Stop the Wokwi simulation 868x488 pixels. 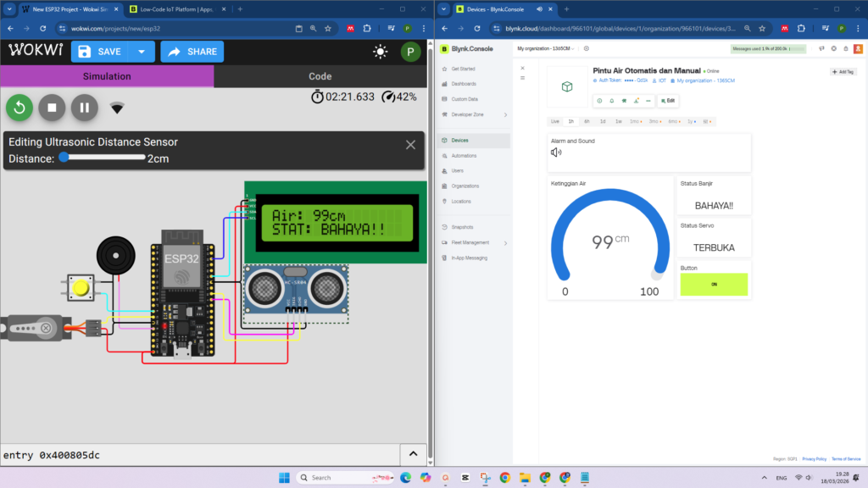[52, 108]
